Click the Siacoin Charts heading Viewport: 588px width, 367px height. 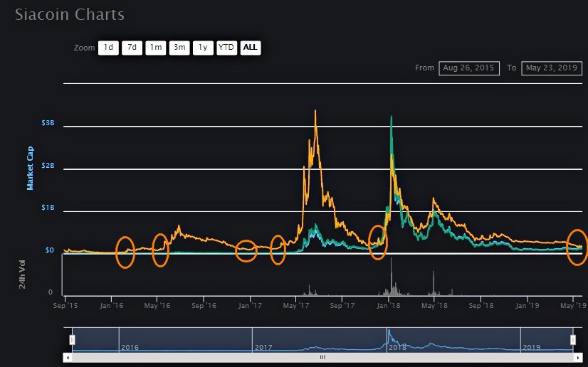point(70,15)
